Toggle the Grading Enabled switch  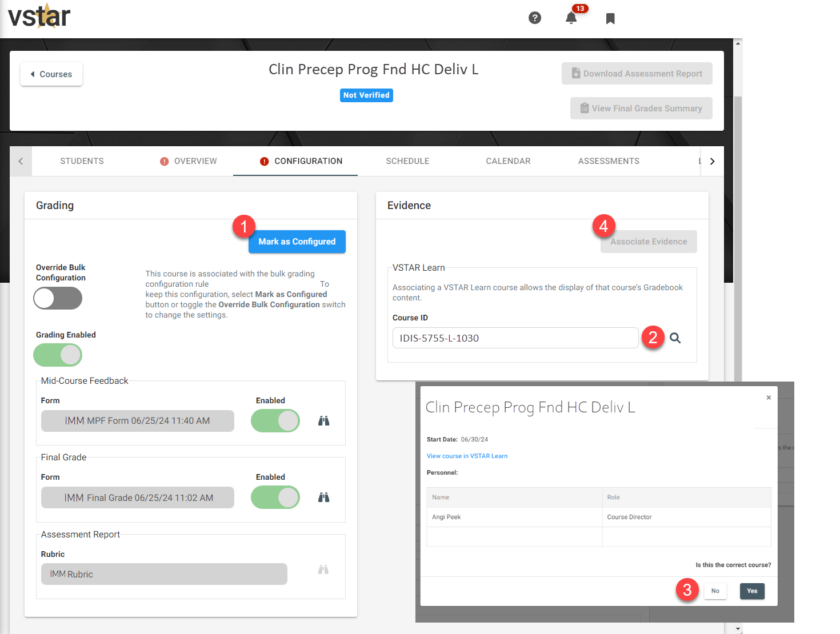58,355
